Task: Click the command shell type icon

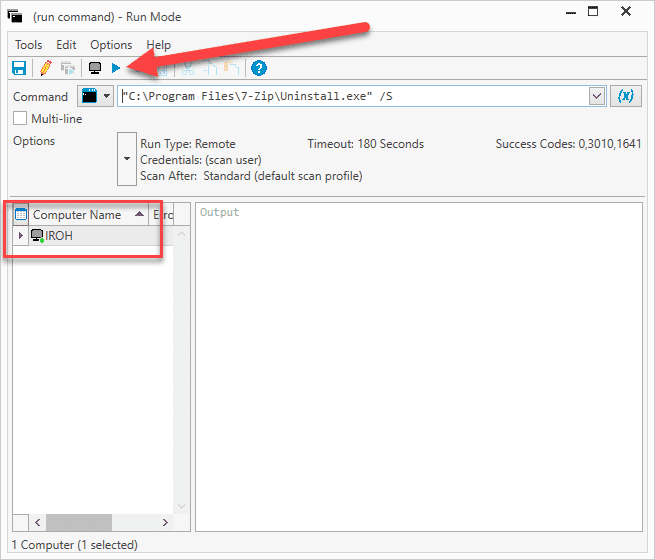Action: click(89, 96)
